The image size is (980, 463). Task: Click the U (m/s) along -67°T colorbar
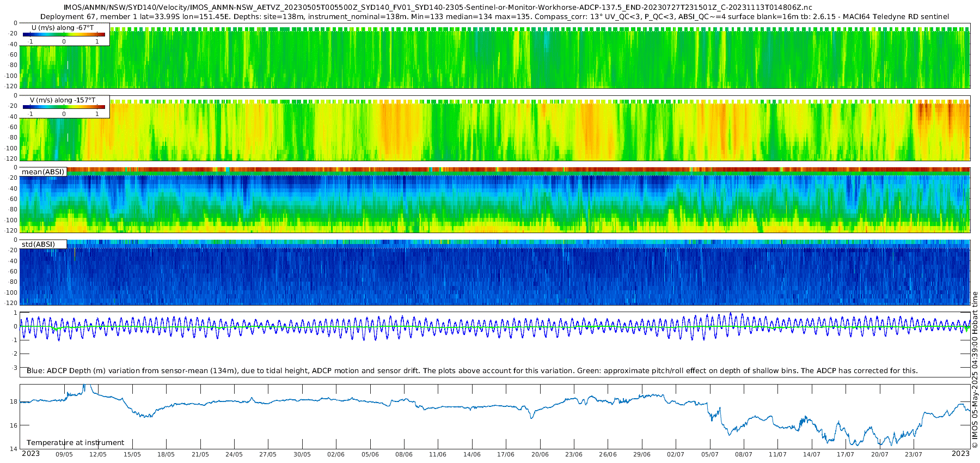click(64, 34)
